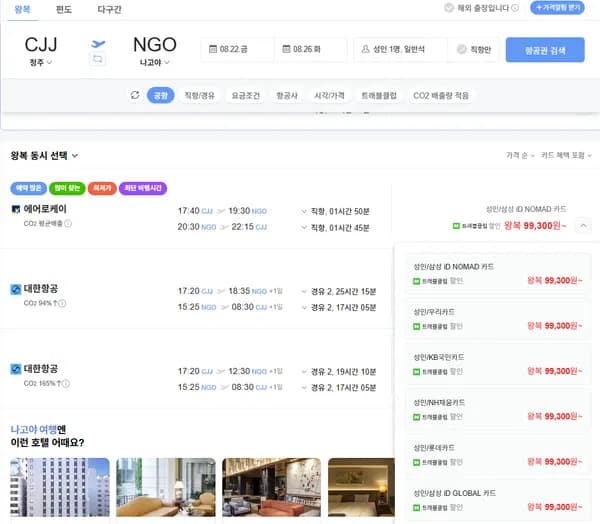This screenshot has width=600, height=524.
Task: Click CO2 165% info icon on Korean Air
Action: tap(65, 383)
